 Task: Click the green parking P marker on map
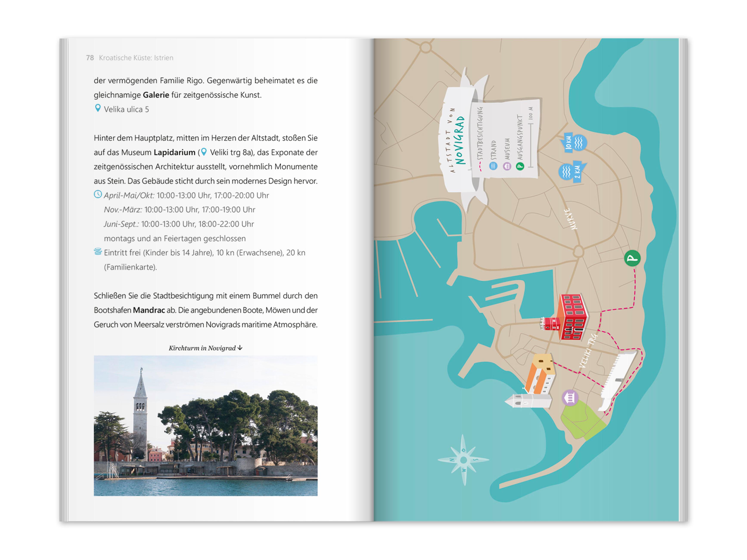coord(632,258)
